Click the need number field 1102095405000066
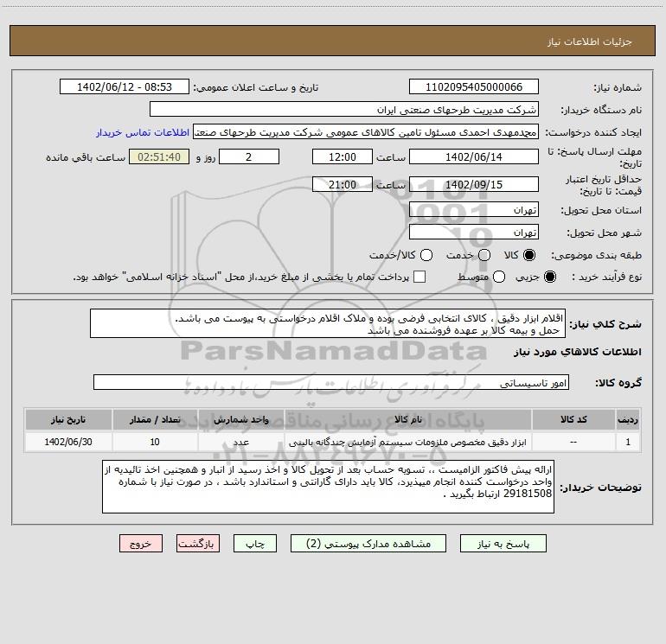Viewport: 666px width, 644px height. (474, 87)
